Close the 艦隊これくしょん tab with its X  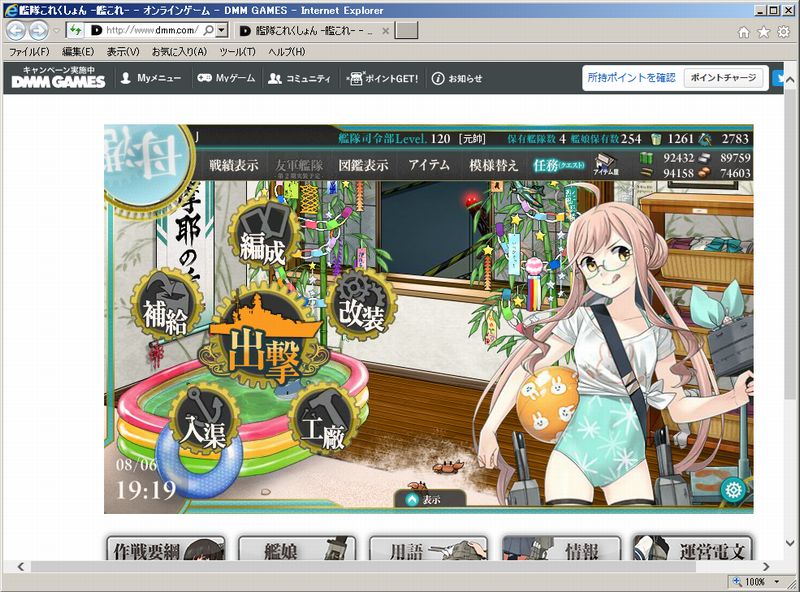pyautogui.click(x=386, y=31)
